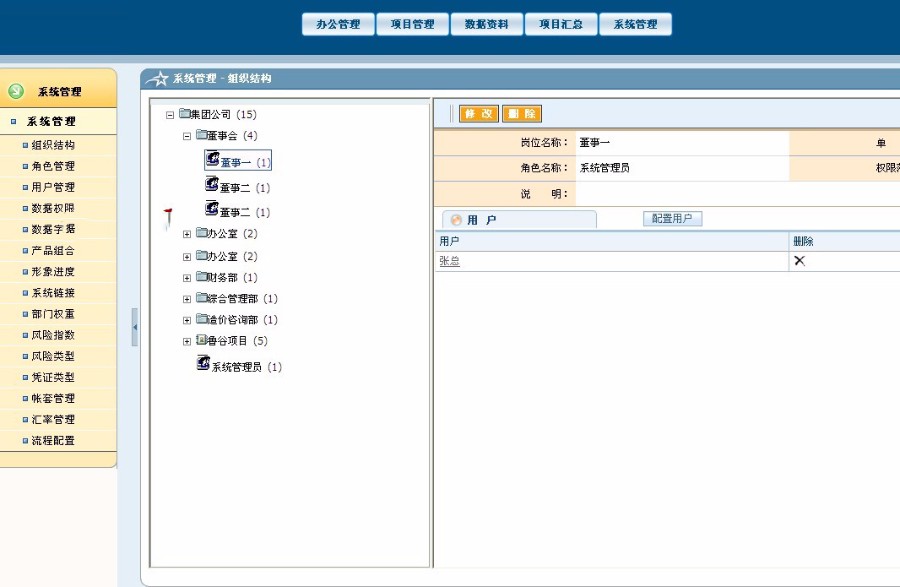This screenshot has width=900, height=587.
Task: Click the 修改 button
Action: pos(478,114)
